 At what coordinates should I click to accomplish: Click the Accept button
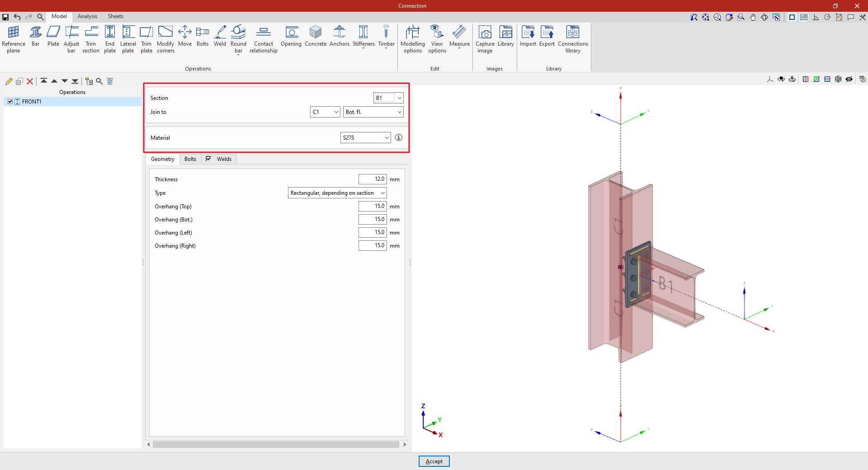click(x=434, y=461)
